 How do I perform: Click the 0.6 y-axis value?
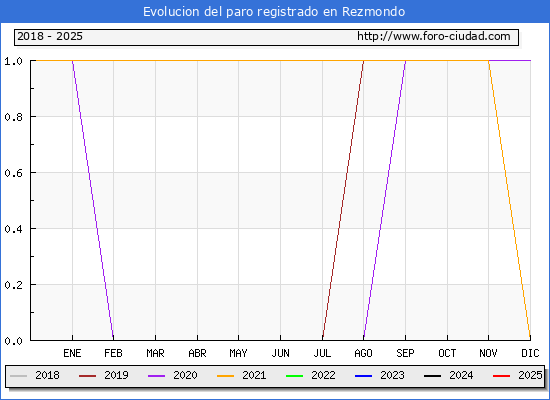point(13,173)
